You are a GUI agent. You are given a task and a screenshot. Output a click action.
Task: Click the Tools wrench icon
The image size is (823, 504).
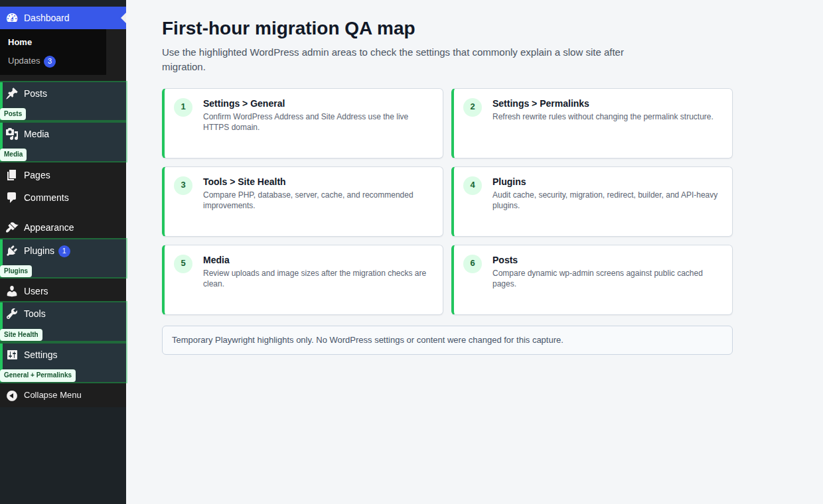12,314
